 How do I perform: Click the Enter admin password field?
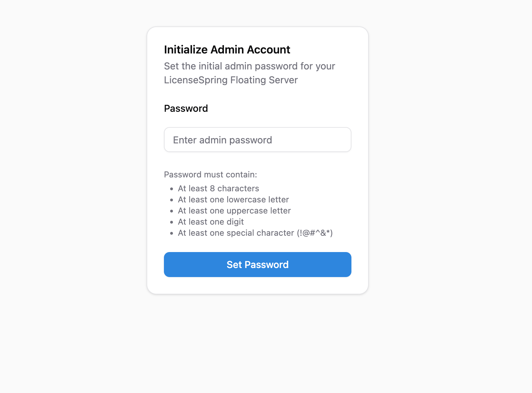click(257, 140)
